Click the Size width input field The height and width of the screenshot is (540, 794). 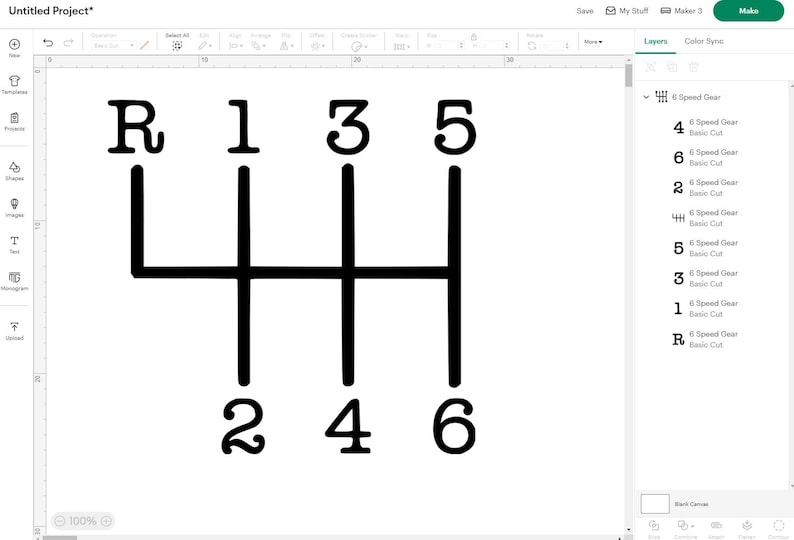tap(448, 46)
